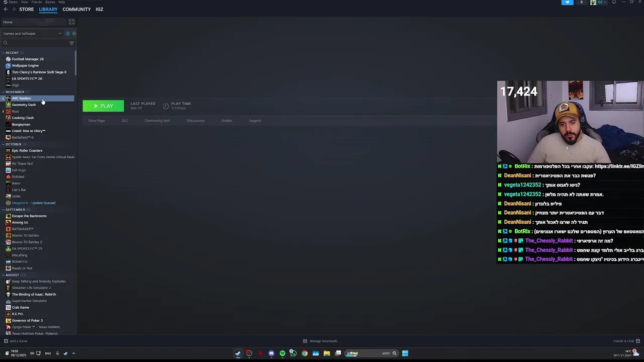Click Add a Game
This screenshot has height=362, width=644.
16,341
